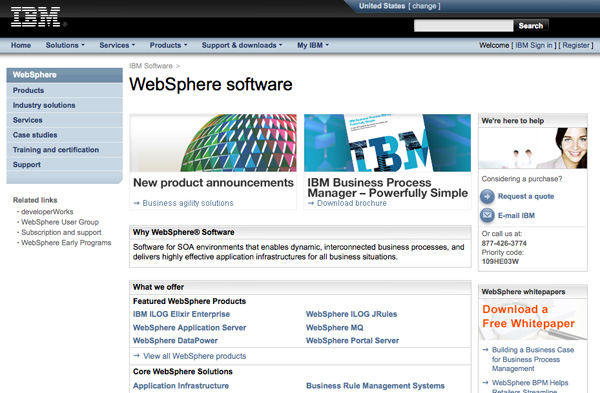The width and height of the screenshot is (600, 393).
Task: Click inside the search input field
Action: coord(463,26)
